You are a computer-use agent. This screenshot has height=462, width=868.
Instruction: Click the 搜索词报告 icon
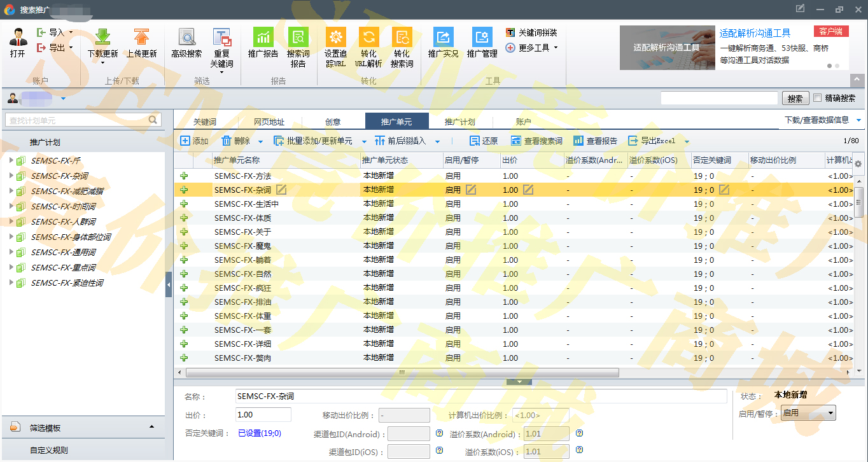pyautogui.click(x=298, y=37)
